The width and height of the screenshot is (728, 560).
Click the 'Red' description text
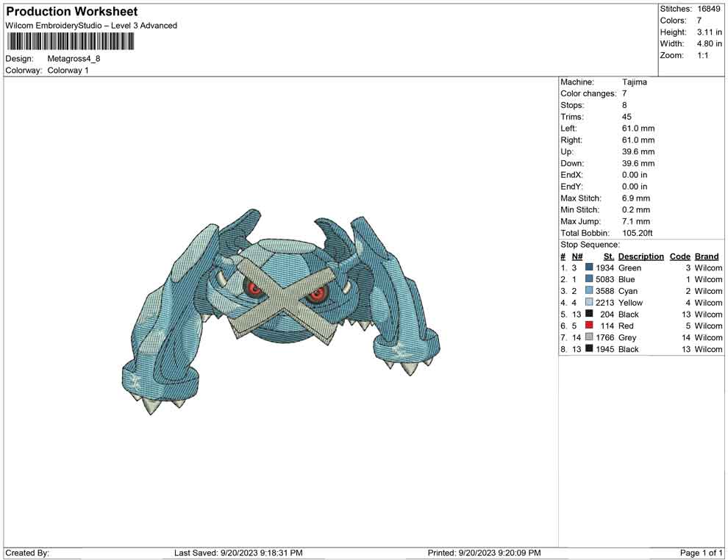point(626,326)
